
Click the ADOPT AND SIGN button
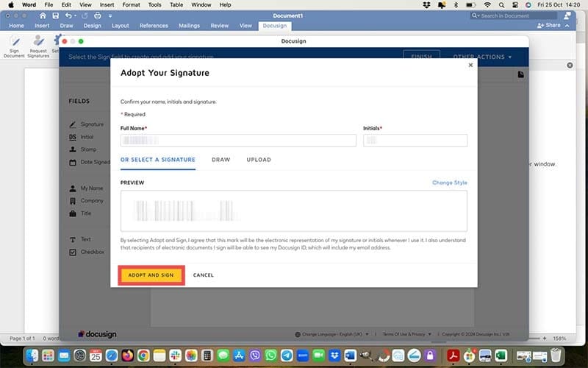click(x=151, y=275)
